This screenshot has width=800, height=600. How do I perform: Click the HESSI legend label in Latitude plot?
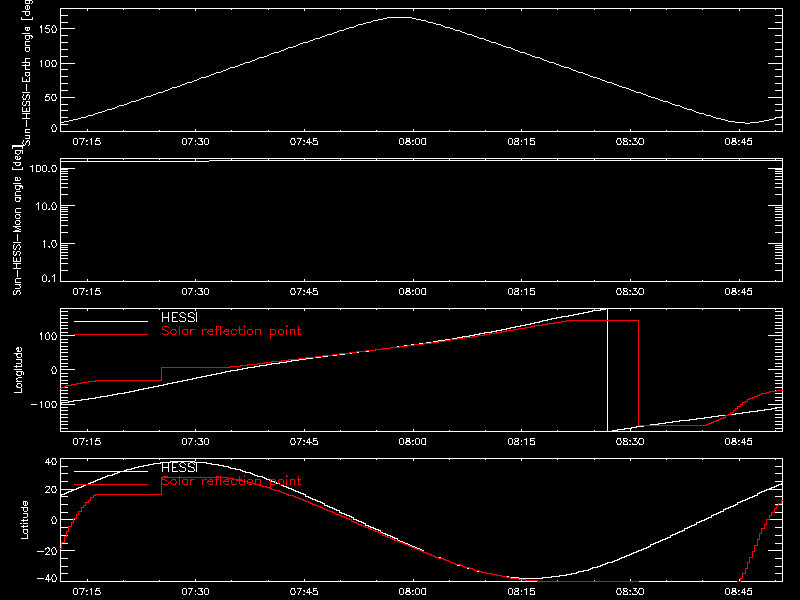click(179, 467)
